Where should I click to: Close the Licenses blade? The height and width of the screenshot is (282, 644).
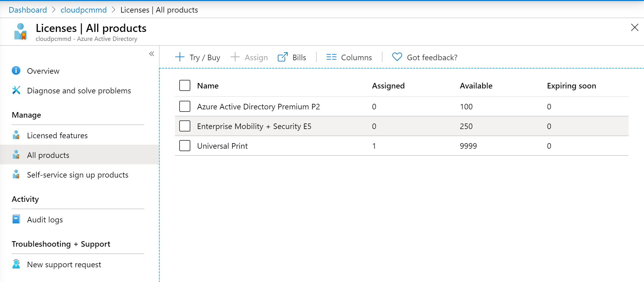pyautogui.click(x=634, y=28)
